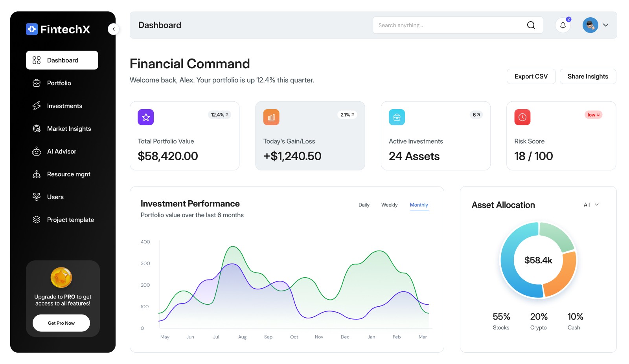
Task: Collapse the sidebar with the chevron
Action: [114, 29]
